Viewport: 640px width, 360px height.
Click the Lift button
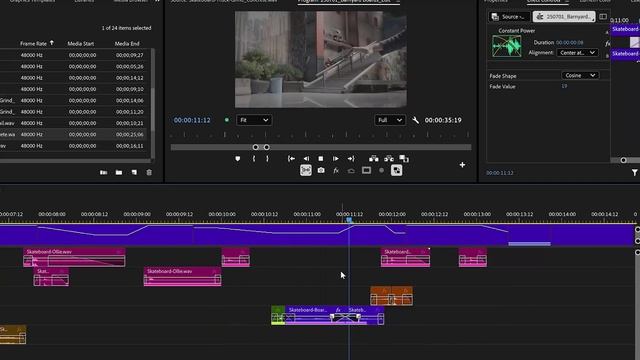(x=373, y=159)
